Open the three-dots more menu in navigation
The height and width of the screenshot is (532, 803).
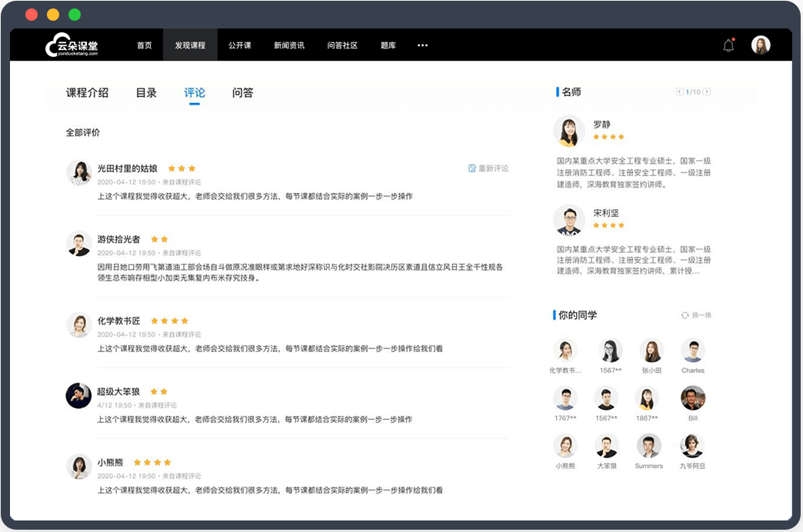click(422, 45)
